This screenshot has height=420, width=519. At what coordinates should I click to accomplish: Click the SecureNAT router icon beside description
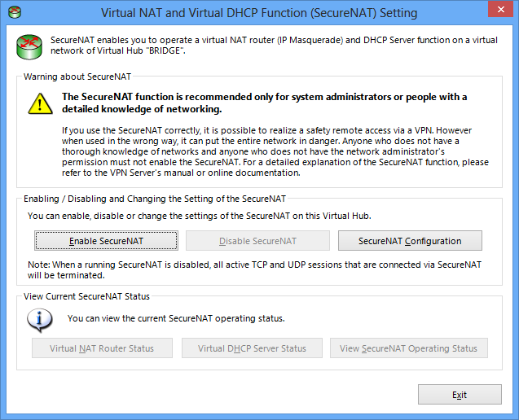coord(29,47)
